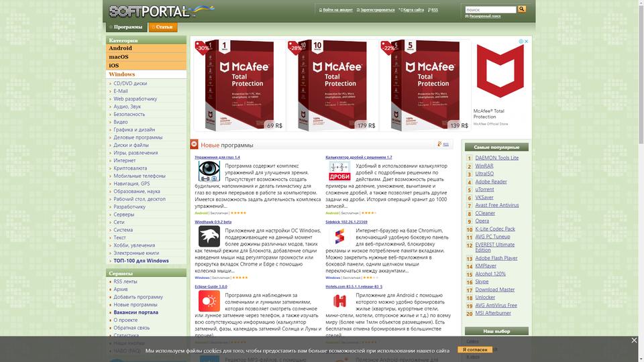The height and width of the screenshot is (362, 644).
Task: Open MSI Afterburner in popular list
Action: click(493, 313)
